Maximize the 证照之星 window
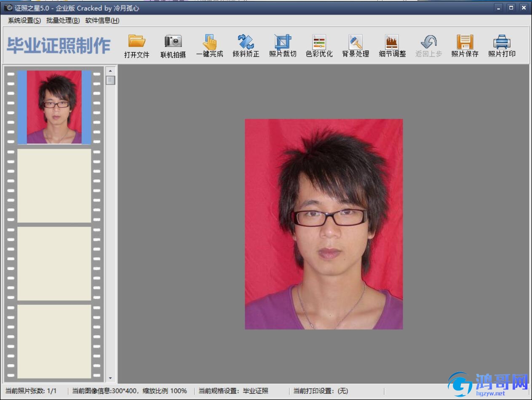This screenshot has height=400, width=532. point(511,8)
